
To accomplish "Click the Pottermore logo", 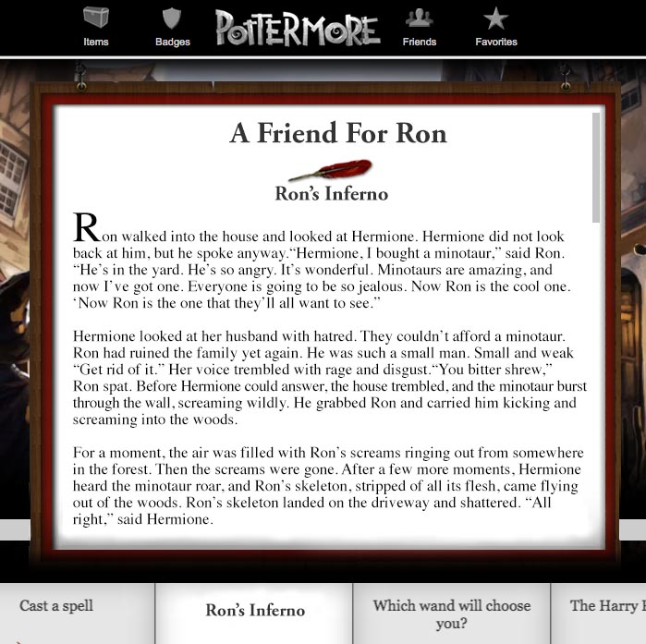I will 298,28.
